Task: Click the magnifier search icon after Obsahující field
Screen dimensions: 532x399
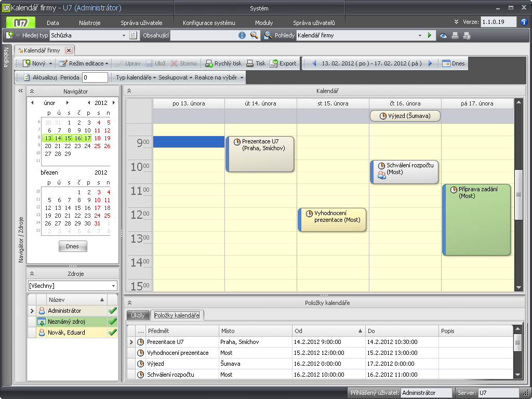Action: (254, 35)
